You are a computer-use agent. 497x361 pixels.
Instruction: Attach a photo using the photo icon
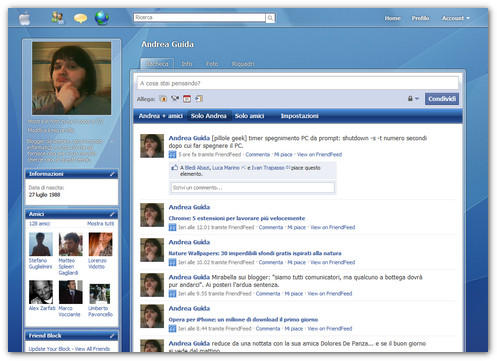click(163, 99)
